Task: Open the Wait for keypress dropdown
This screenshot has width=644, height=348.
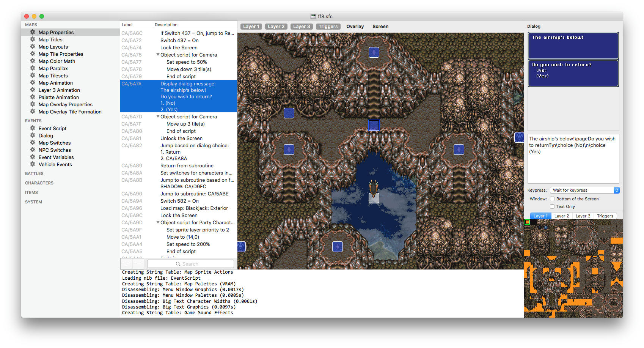Action: [x=585, y=190]
